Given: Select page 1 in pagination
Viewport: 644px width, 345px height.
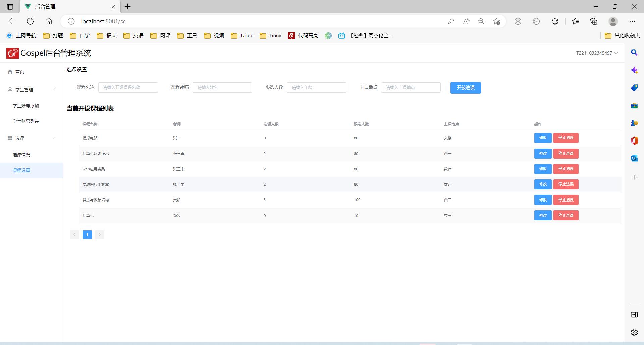Looking at the screenshot, I should [87, 235].
